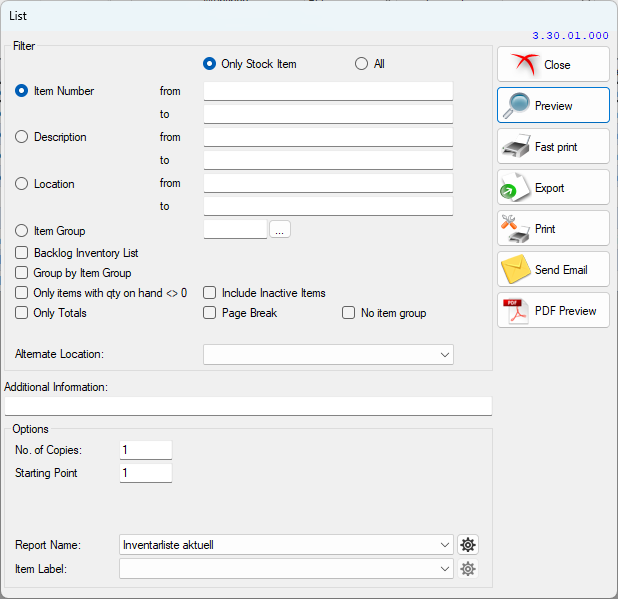The height and width of the screenshot is (599, 619).
Task: Select Item Number filter radio button
Action: [21, 91]
